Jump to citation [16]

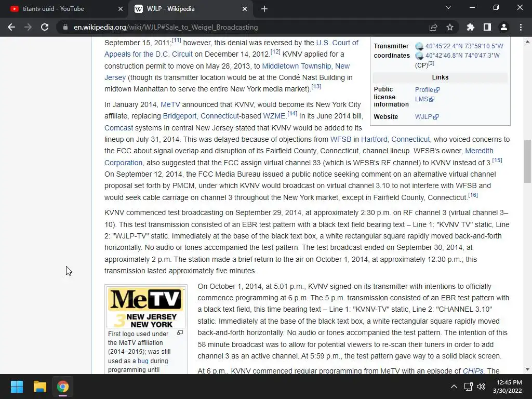pyautogui.click(x=473, y=195)
